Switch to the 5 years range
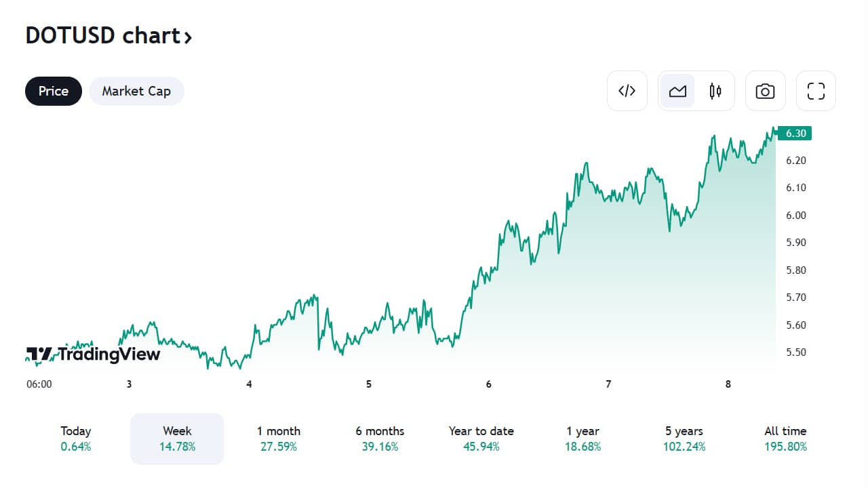This screenshot has height=488, width=868. click(x=684, y=439)
